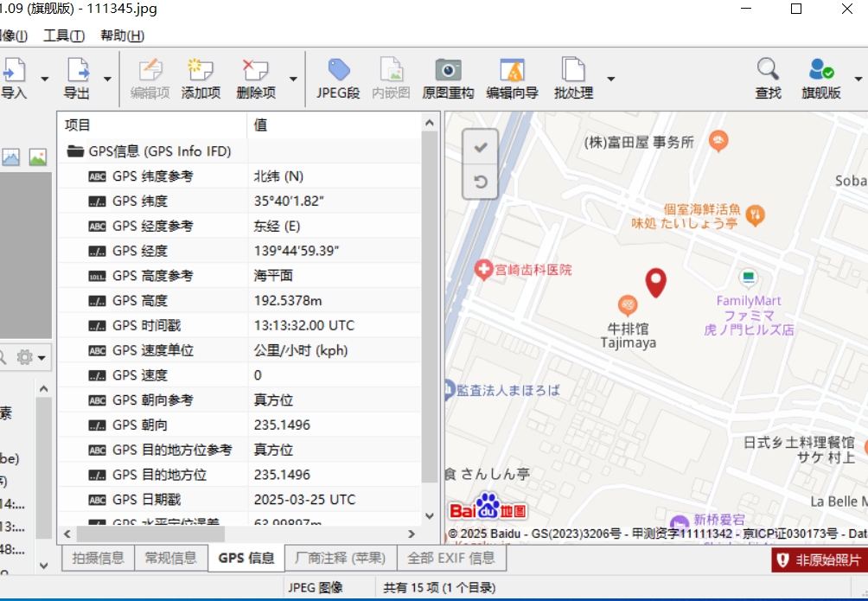The image size is (868, 601).
Task: Click the map undo arrow button
Action: click(481, 182)
